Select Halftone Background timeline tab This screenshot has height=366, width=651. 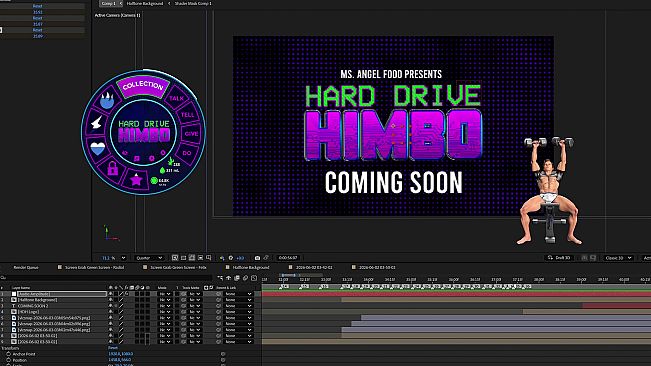click(x=251, y=268)
